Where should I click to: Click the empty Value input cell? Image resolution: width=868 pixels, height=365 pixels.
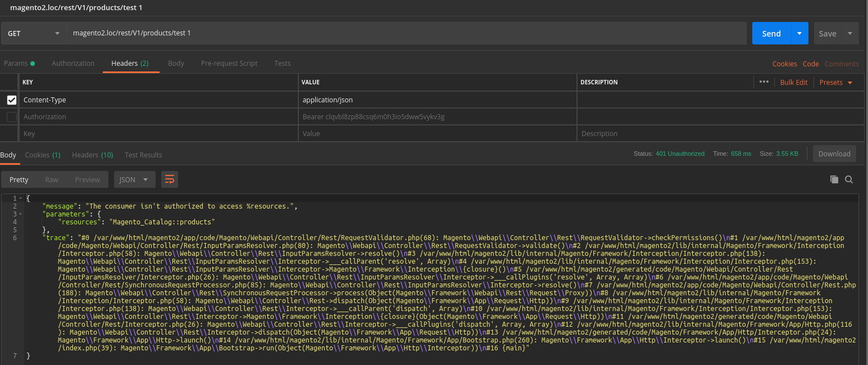(438, 133)
